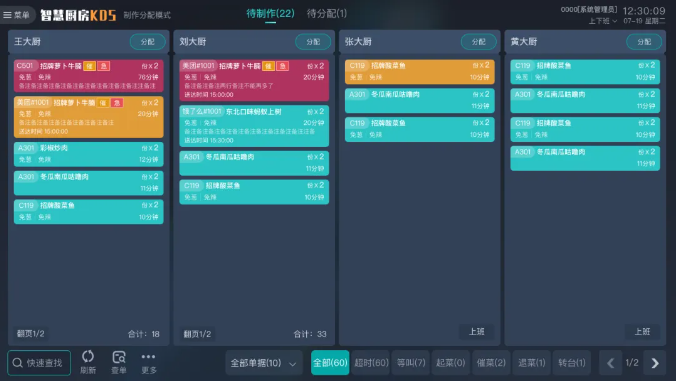Select the 待制作(22) tab
676x382 pixels.
(270, 13)
